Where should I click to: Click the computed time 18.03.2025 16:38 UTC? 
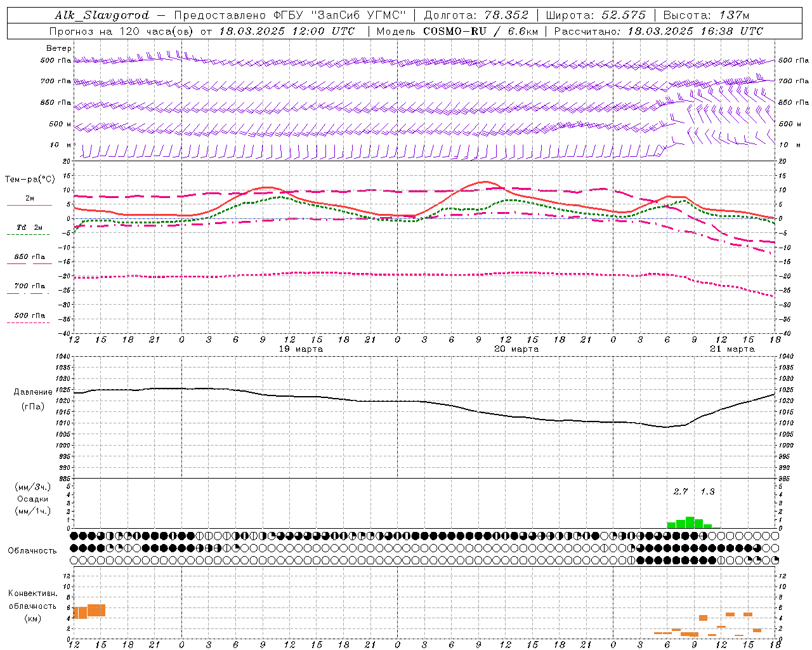pos(695,31)
